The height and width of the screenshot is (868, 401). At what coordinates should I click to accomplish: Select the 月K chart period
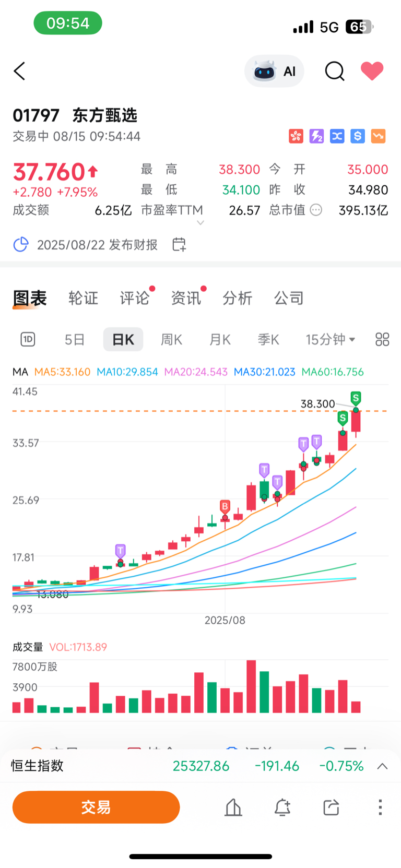pyautogui.click(x=220, y=340)
